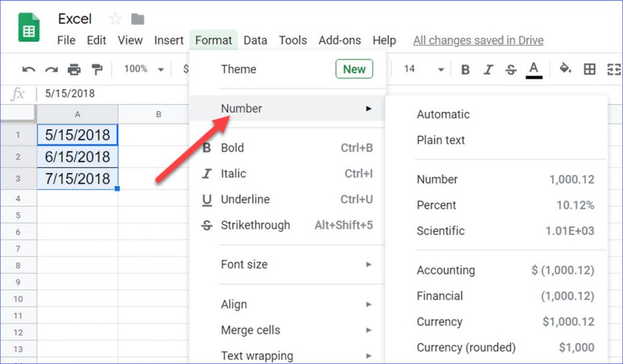Open the text color picker
The image size is (623, 364).
click(x=534, y=70)
